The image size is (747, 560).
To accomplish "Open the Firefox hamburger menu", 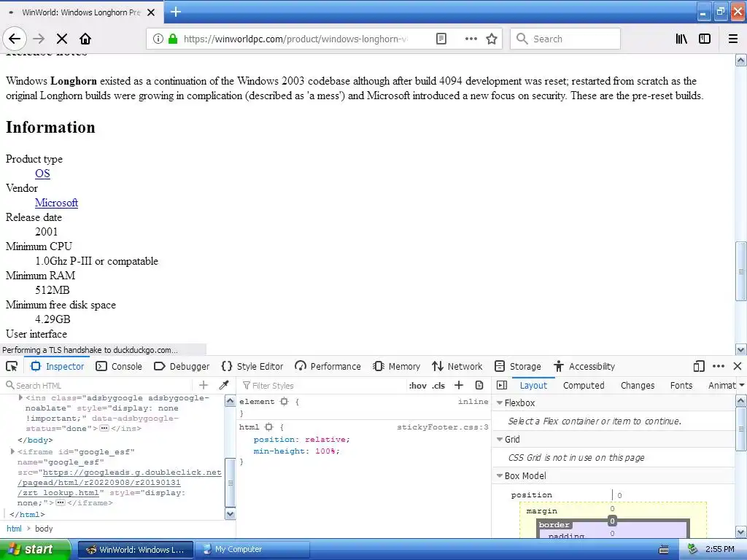I will tap(733, 39).
